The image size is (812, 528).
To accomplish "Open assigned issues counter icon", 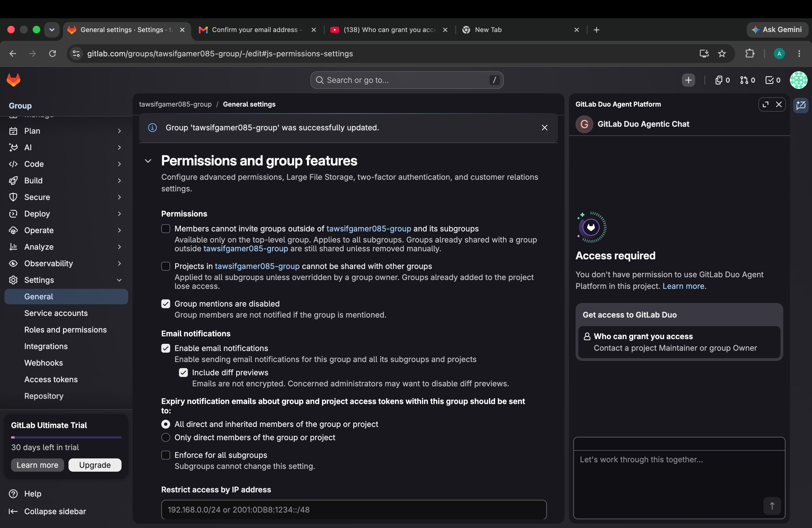I will [722, 80].
